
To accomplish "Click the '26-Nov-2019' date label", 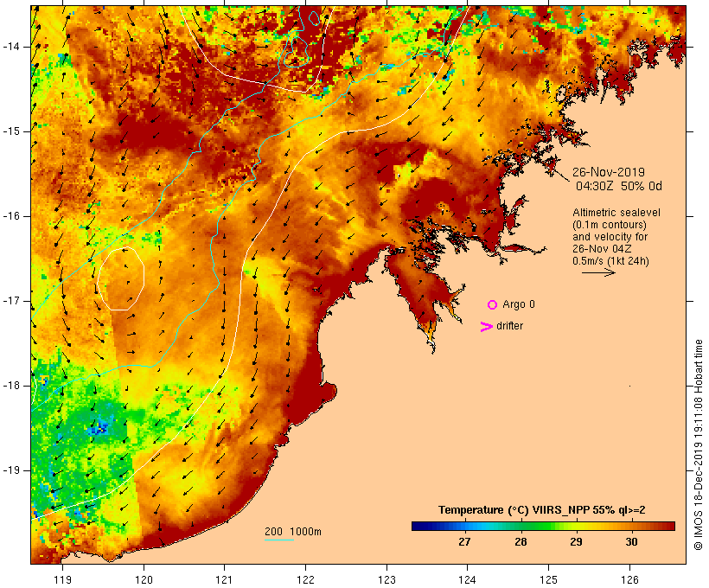I will pos(609,172).
